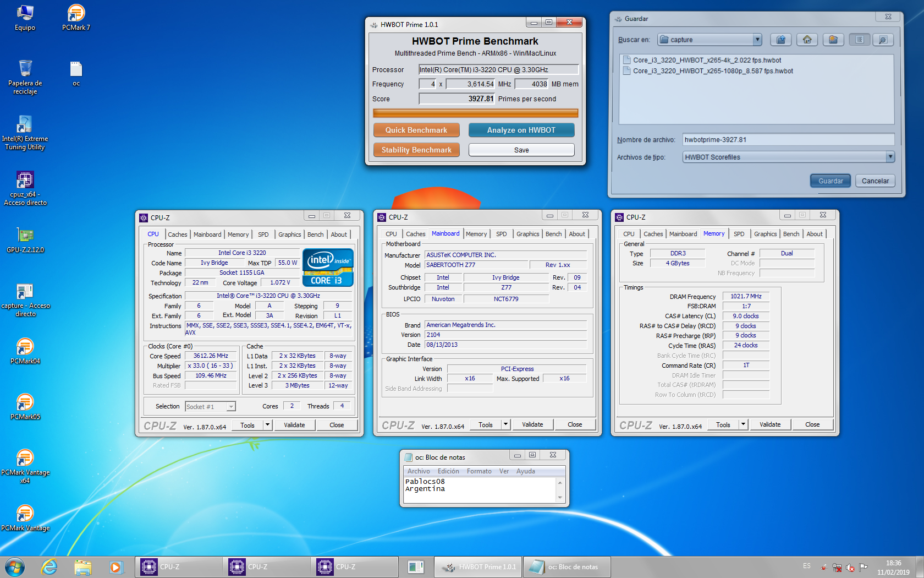Switch to Caches tab in left CPU-Z window
The image size is (924, 578).
(177, 235)
